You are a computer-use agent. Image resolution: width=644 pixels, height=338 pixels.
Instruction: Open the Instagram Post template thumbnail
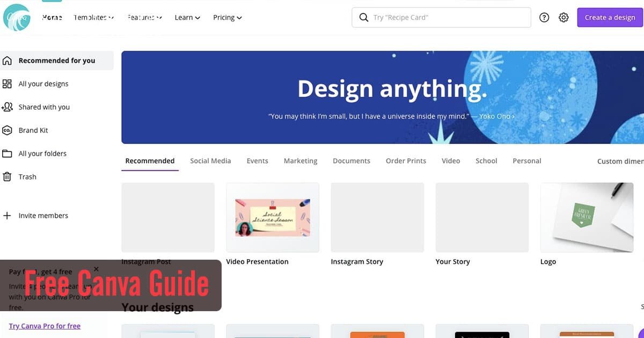pyautogui.click(x=168, y=217)
